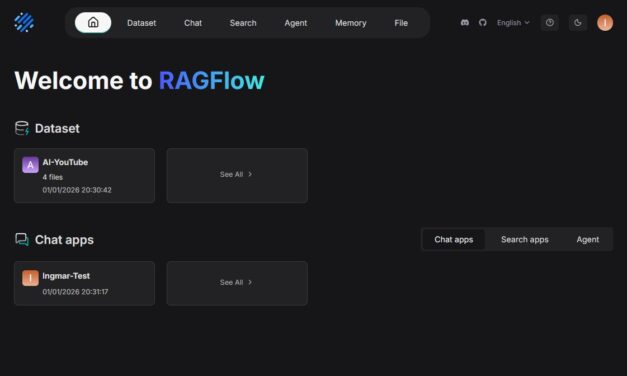Click the Welcome to RAGFlow heading
The height and width of the screenshot is (376, 627).
(x=140, y=81)
